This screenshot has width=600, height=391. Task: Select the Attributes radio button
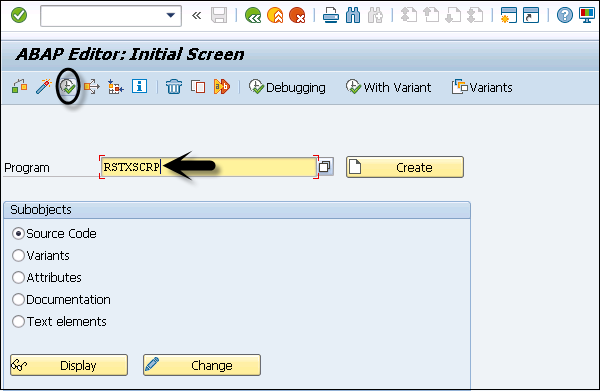(x=18, y=277)
